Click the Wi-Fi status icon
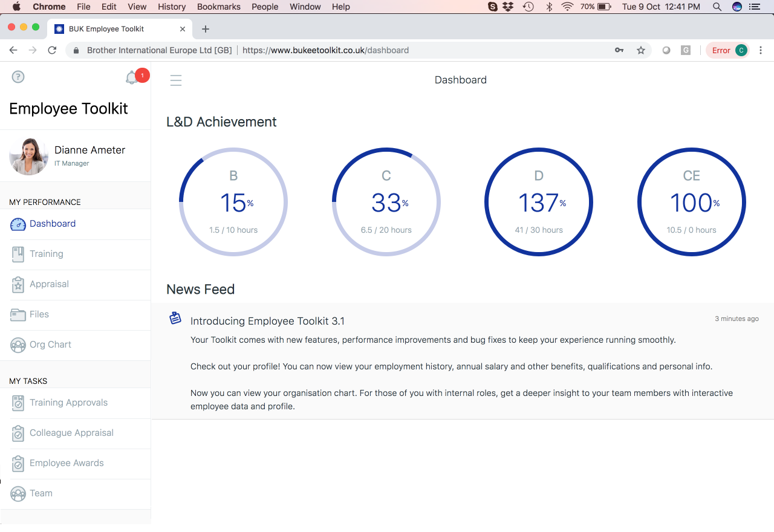The height and width of the screenshot is (532, 774). 567,7
